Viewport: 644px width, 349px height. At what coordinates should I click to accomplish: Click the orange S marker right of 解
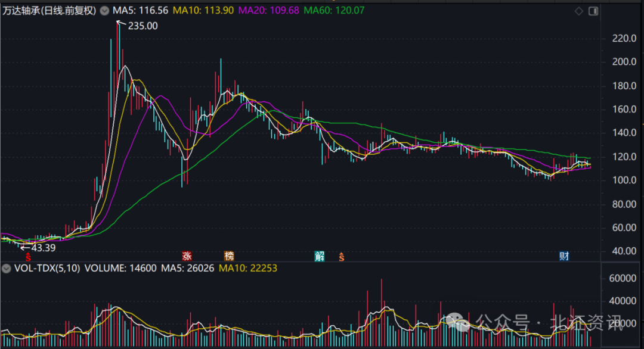coord(341,257)
